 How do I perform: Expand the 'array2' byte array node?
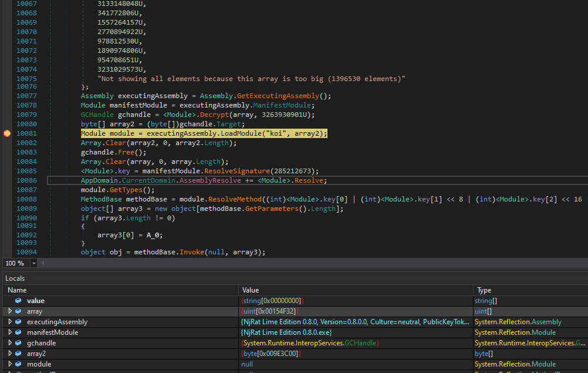9,354
